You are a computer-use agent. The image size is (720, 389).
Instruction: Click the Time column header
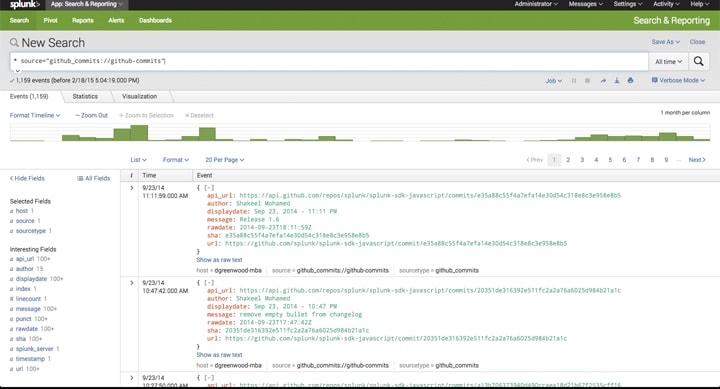pos(149,175)
